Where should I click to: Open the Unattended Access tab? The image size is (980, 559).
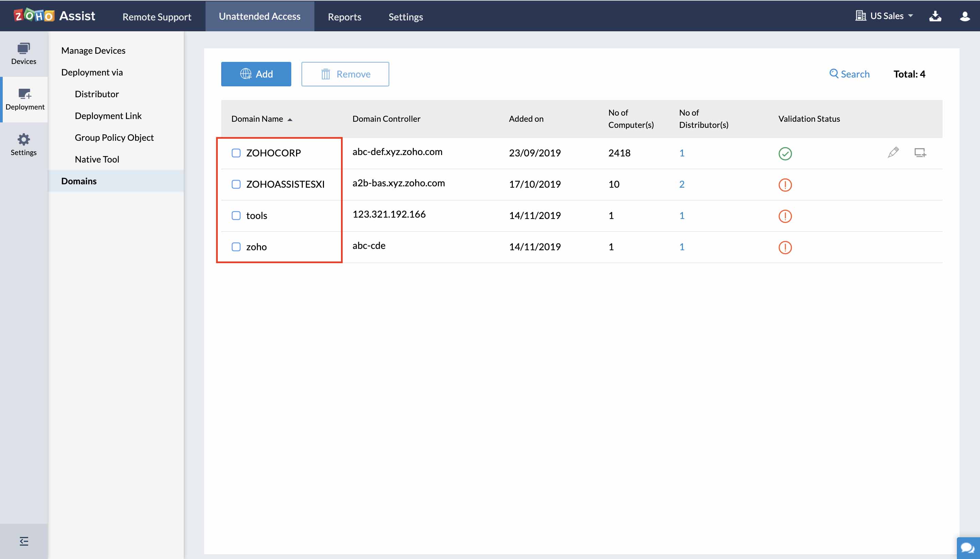260,16
